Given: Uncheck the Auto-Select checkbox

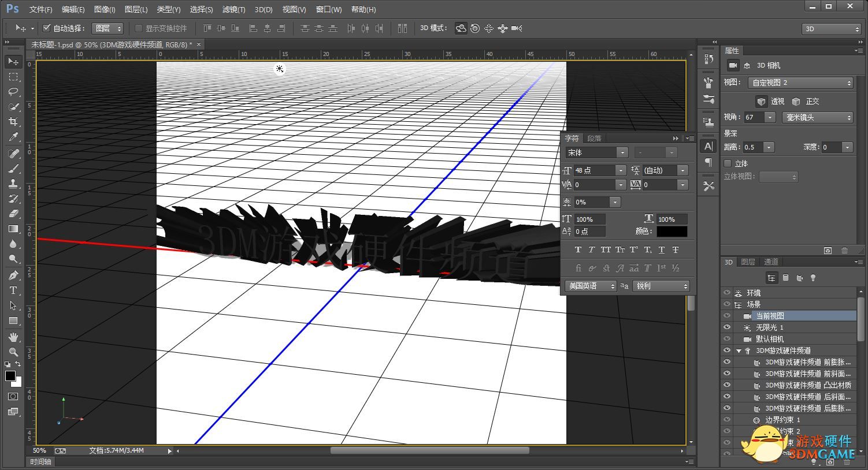Looking at the screenshot, I should click(x=47, y=28).
